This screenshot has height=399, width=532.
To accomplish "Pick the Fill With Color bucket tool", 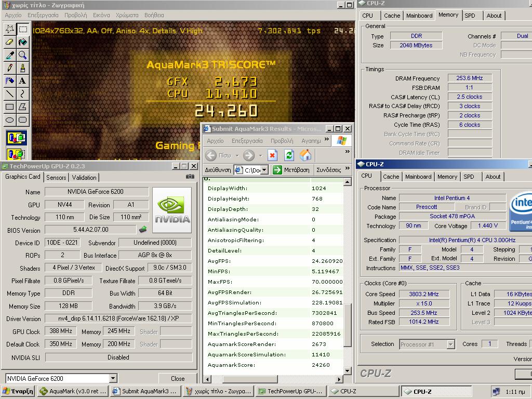I will [23, 42].
